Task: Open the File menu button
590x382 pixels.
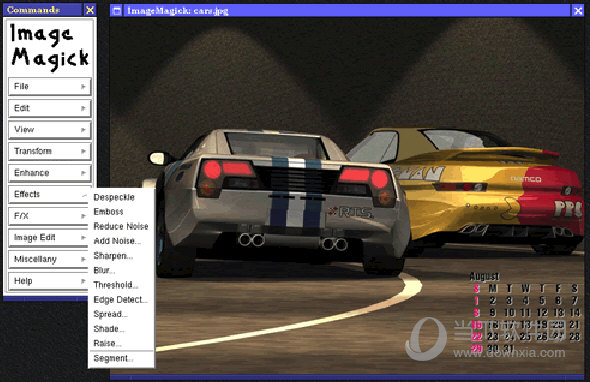Action: [x=50, y=87]
